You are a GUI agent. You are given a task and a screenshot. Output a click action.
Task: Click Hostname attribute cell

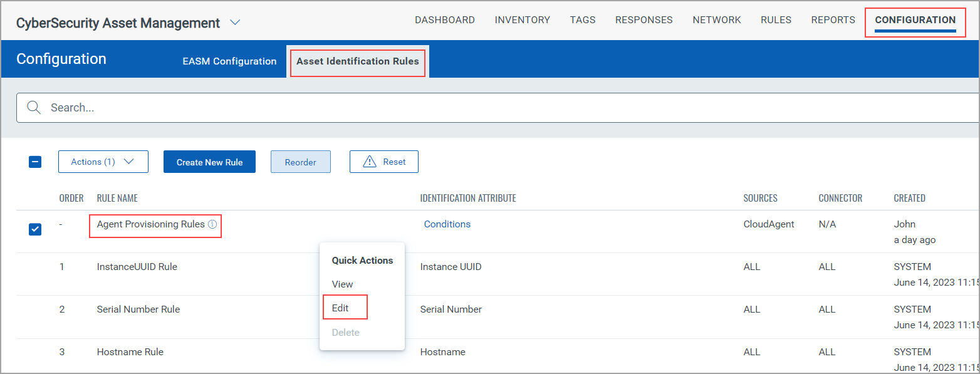click(443, 352)
